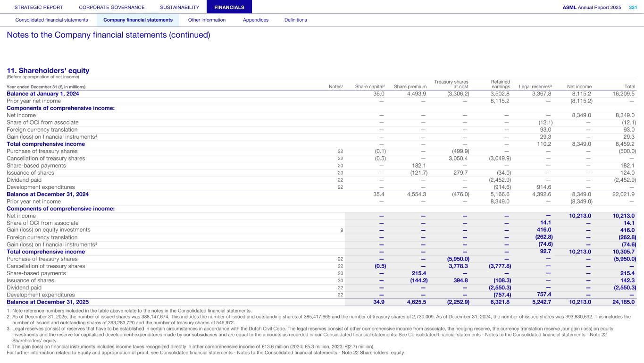This screenshot has width=644, height=363.
Task: Click the Treasury shares at cost header
Action: click(452, 84)
